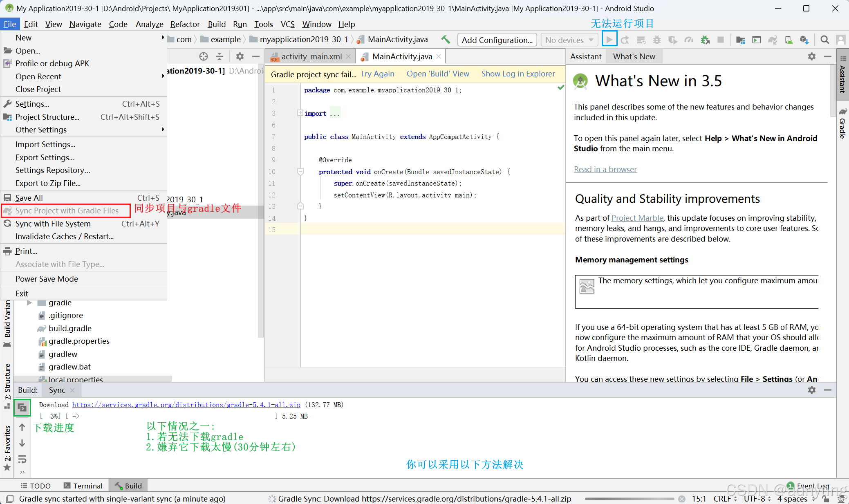This screenshot has width=849, height=504.
Task: Open the Project Structure toolbar icon
Action: pos(740,40)
